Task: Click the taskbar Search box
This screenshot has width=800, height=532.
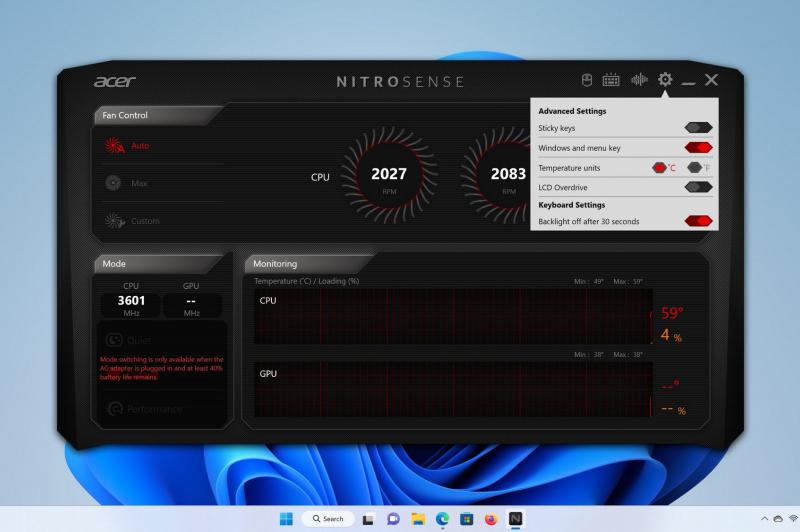Action: [x=328, y=519]
